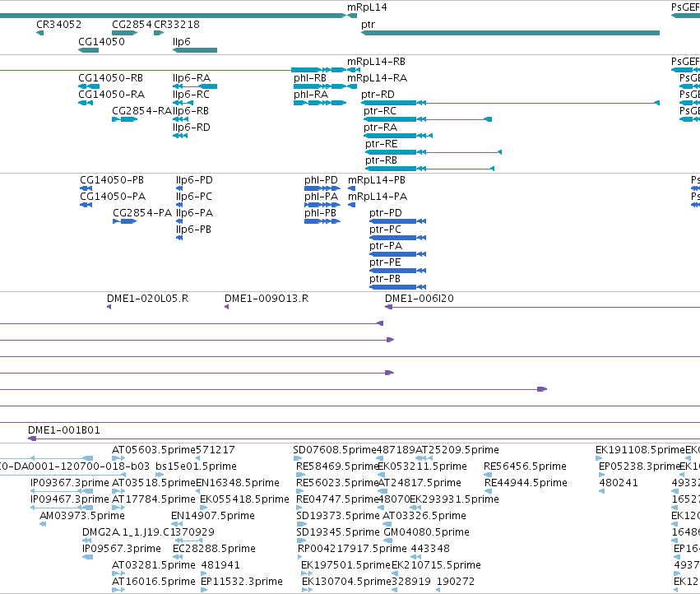Image resolution: width=700 pixels, height=594 pixels.
Task: Open the phl-PD protein label
Action: (x=321, y=180)
